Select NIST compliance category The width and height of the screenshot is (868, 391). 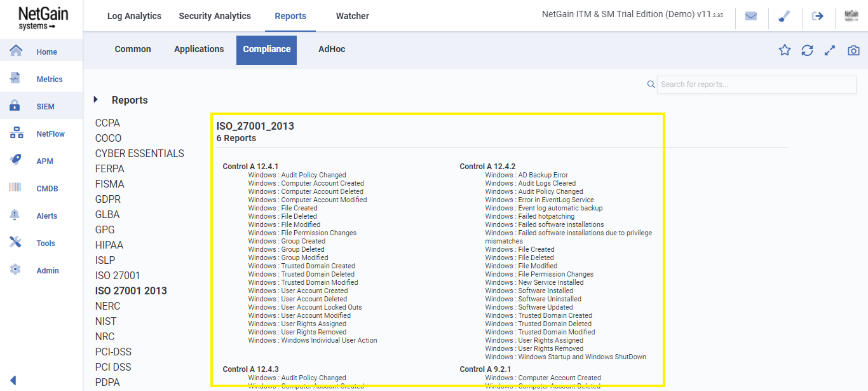click(x=105, y=321)
